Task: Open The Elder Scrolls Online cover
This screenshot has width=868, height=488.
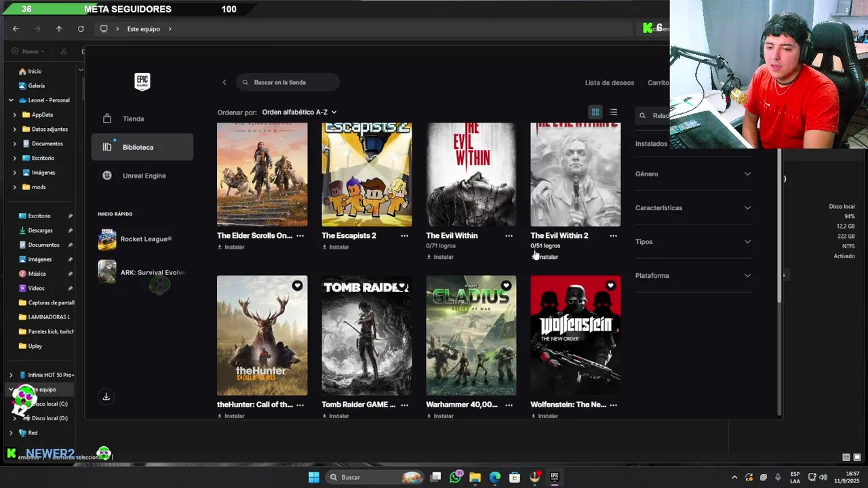Action: (x=262, y=174)
